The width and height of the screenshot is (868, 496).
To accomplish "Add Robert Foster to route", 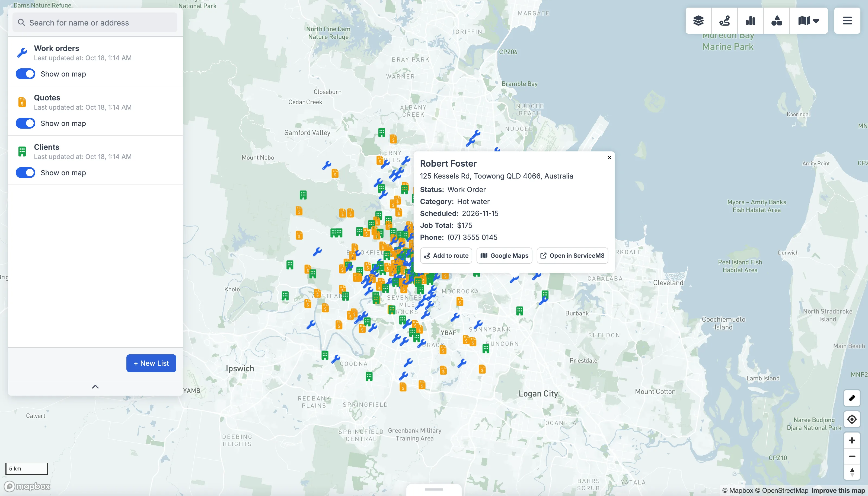I will tap(446, 256).
